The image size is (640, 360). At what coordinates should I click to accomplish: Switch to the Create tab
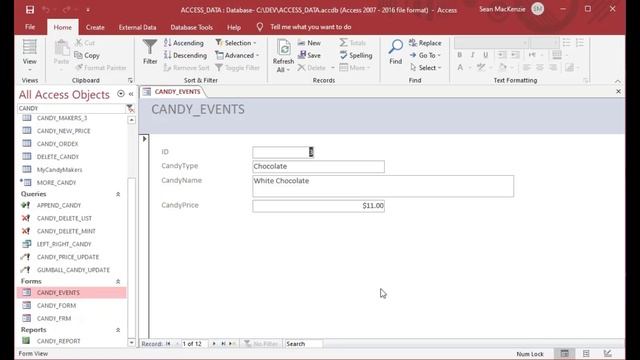pyautogui.click(x=95, y=27)
